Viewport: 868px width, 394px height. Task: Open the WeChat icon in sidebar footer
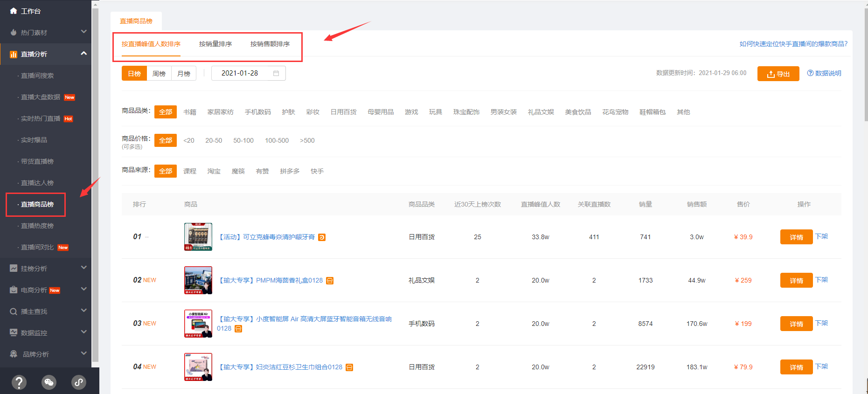[x=49, y=382]
